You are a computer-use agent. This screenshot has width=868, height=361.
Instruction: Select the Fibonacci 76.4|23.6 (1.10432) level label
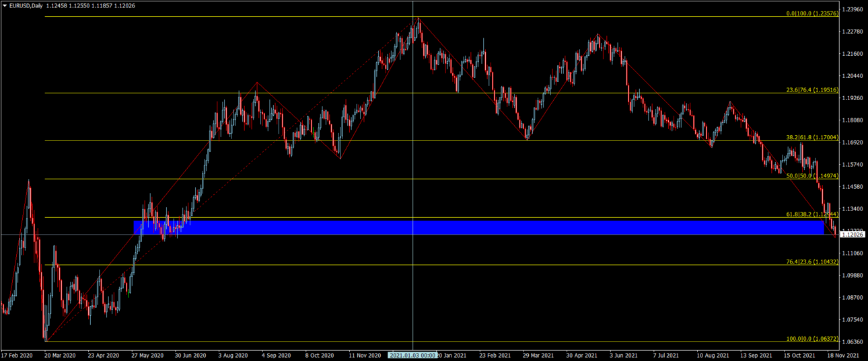pos(812,262)
